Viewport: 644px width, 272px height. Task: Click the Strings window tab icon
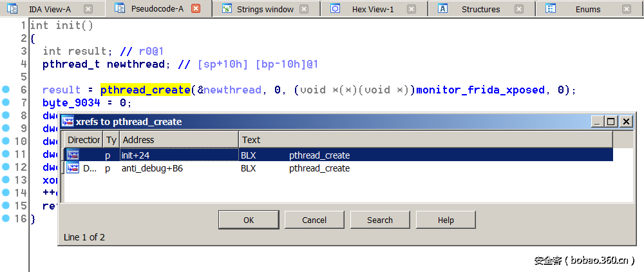tap(226, 9)
